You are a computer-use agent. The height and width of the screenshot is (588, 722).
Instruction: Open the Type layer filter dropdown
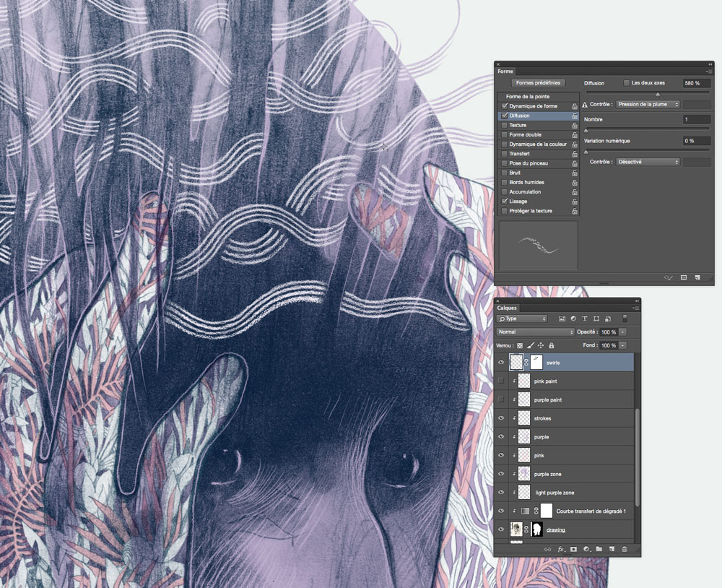tap(521, 319)
